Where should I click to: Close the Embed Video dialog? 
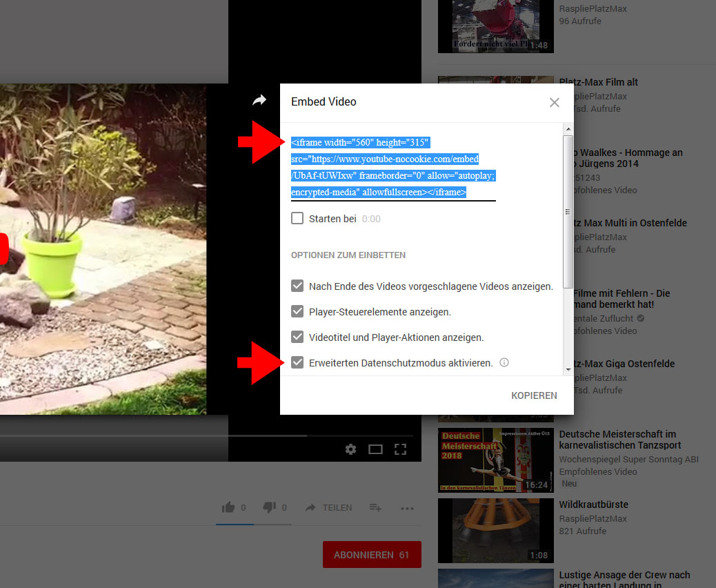click(555, 102)
